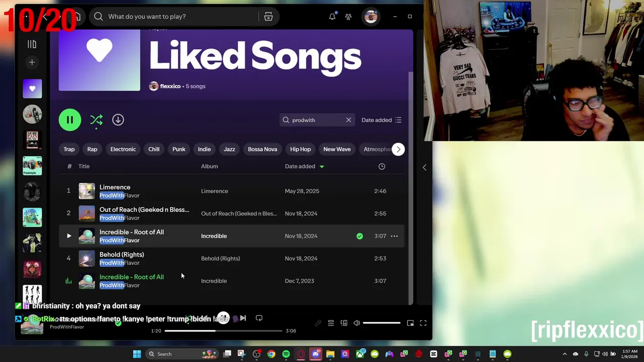Open 'More Pain Music' playlist in sidebar
Screen dimensions: 644x362
pyautogui.click(x=32, y=140)
